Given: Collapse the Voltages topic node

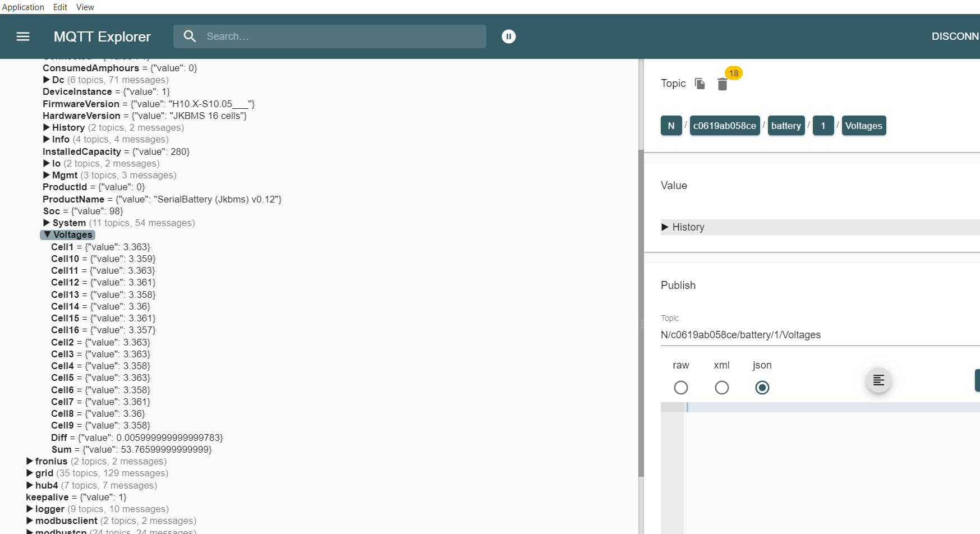Looking at the screenshot, I should (x=47, y=234).
